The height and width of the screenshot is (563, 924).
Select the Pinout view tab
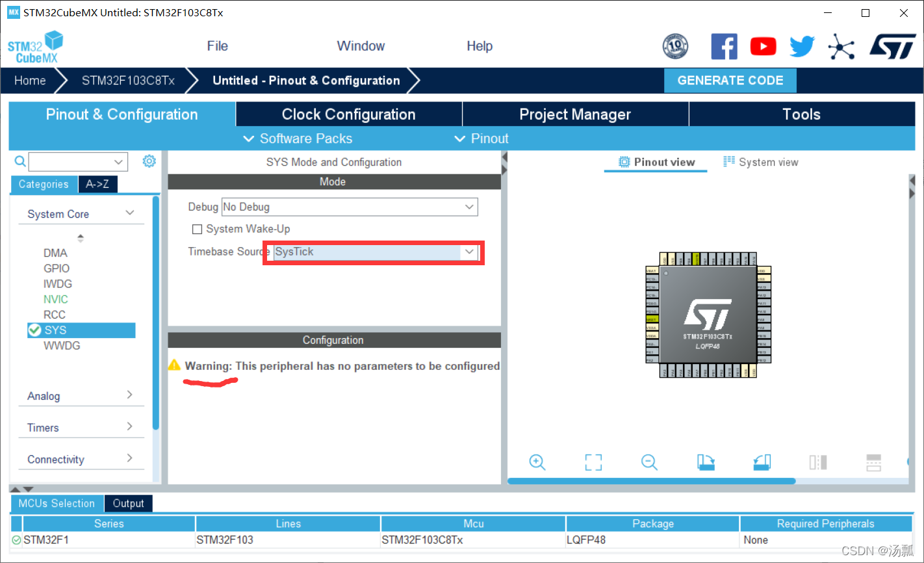(656, 162)
